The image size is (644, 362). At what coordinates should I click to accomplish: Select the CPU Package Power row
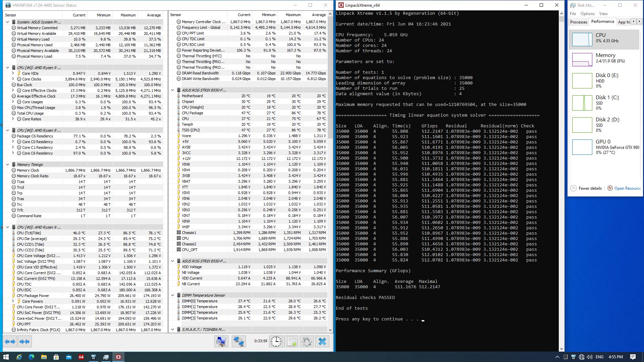pyautogui.click(x=83, y=295)
